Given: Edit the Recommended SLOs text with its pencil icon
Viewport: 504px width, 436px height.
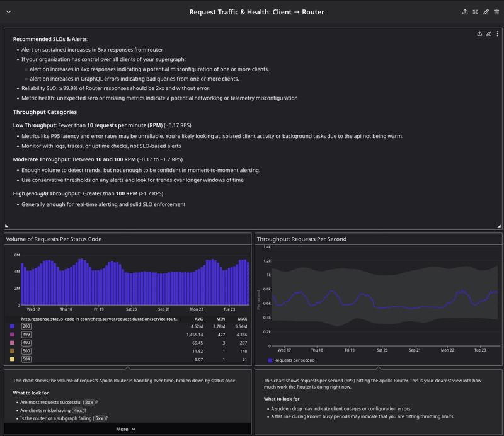Looking at the screenshot, I should tap(489, 34).
